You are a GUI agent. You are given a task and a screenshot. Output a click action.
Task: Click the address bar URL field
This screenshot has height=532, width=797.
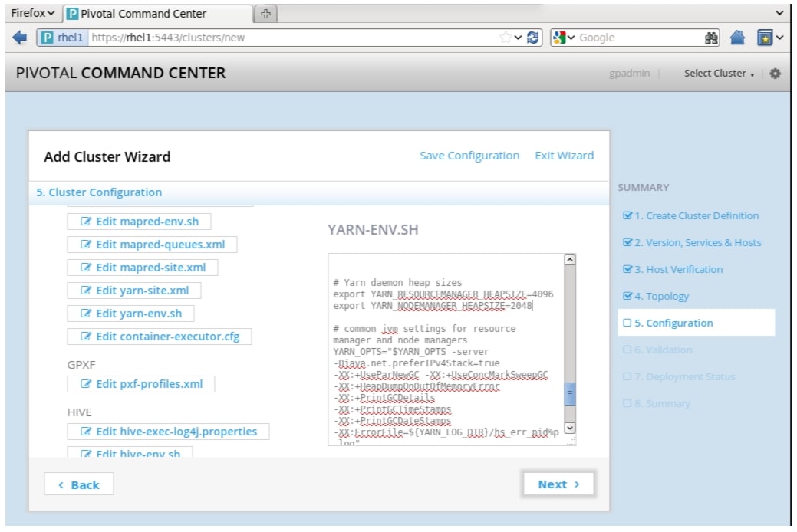(294, 38)
